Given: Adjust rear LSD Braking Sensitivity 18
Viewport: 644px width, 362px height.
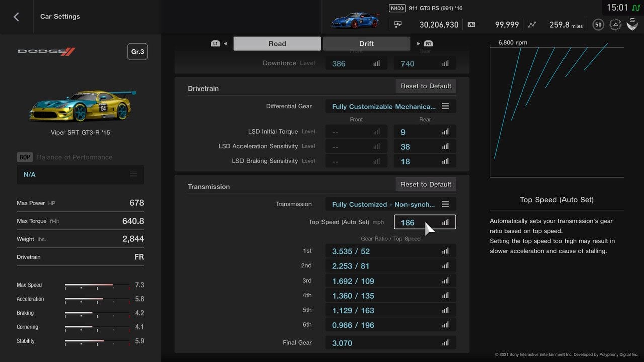Looking at the screenshot, I should pos(425,161).
